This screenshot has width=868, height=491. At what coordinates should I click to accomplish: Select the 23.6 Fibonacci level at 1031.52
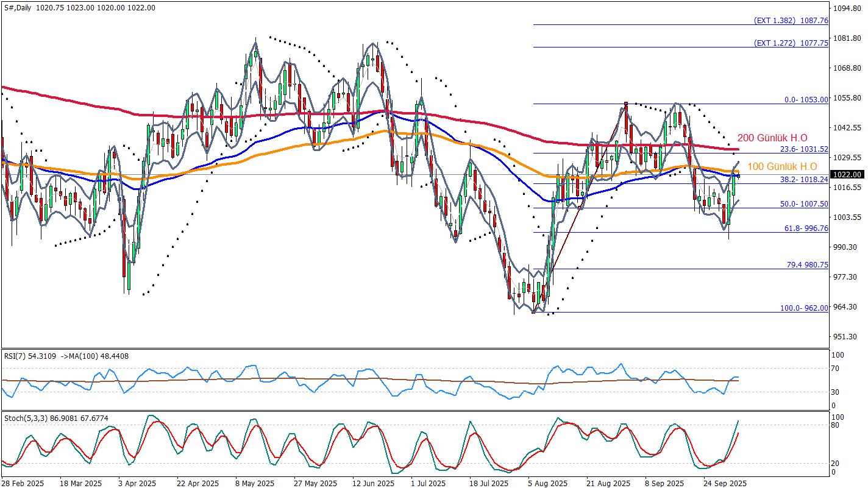click(804, 149)
